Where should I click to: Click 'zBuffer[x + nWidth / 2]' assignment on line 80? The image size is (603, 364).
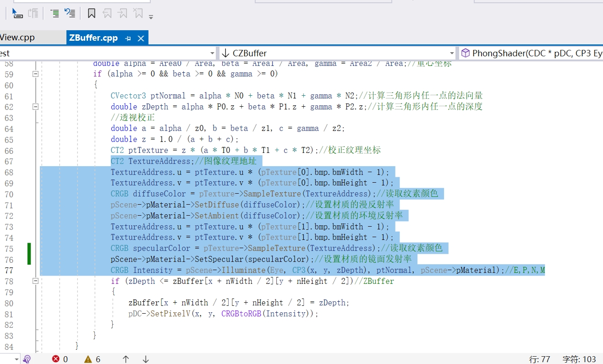[239, 303]
